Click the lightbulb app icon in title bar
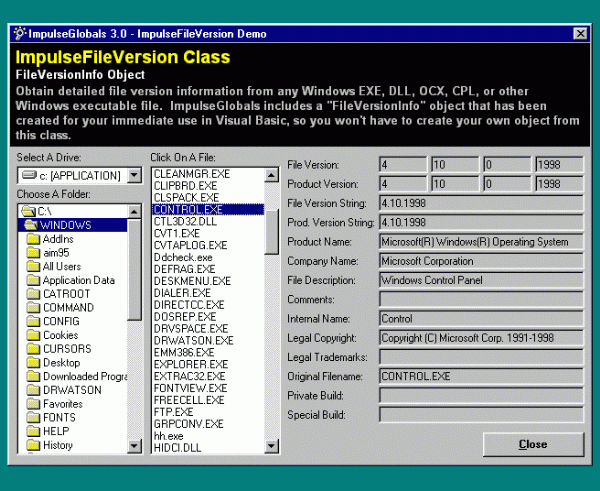Viewport: 600px width, 491px height. point(20,34)
